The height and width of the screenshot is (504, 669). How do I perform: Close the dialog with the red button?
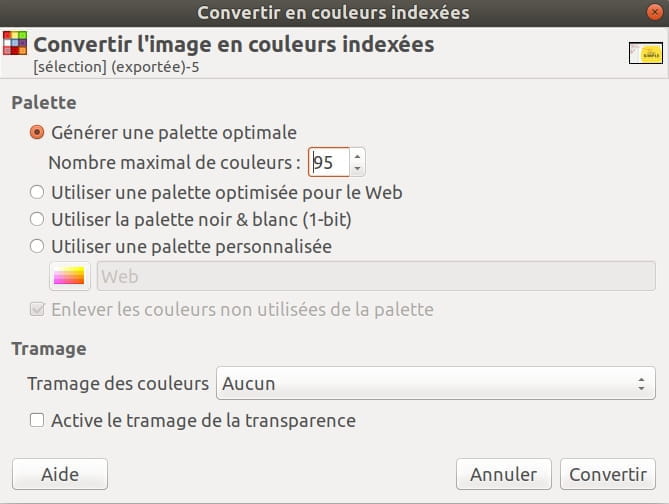654,12
